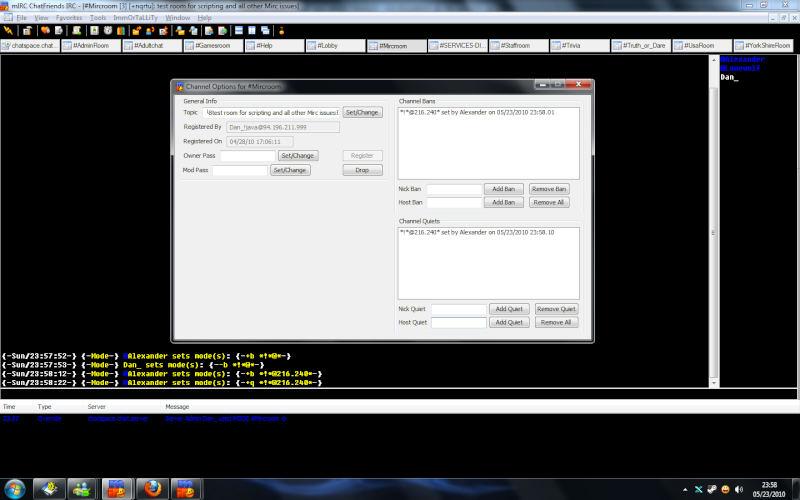
Task: Click Add Quiet beside Host Quiet
Action: (509, 322)
